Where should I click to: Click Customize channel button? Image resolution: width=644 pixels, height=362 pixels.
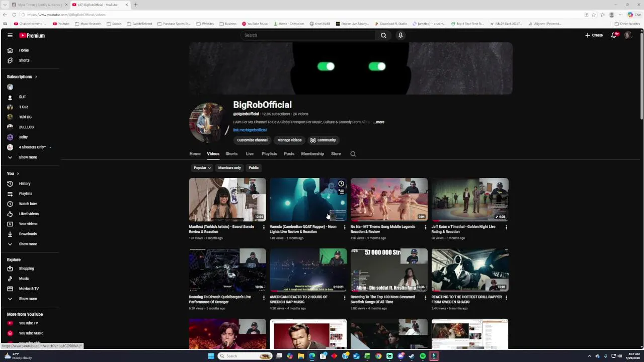(x=252, y=140)
